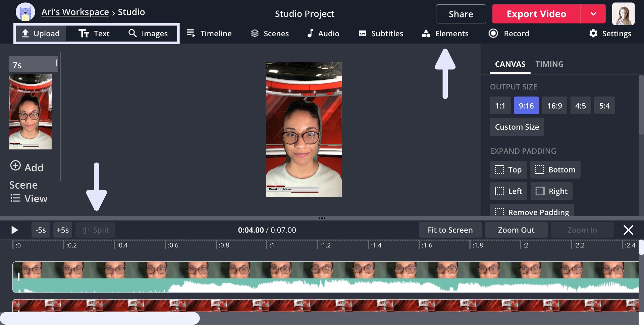Expand Export Video dropdown arrow
The image size is (644, 325).
[x=593, y=14]
